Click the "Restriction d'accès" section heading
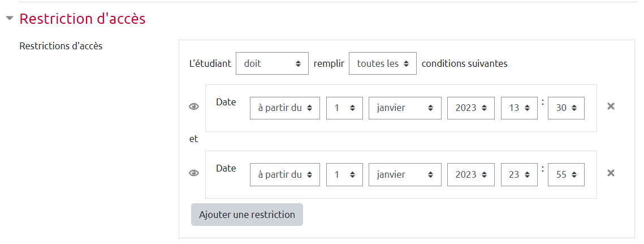The image size is (644, 244). coord(83,19)
